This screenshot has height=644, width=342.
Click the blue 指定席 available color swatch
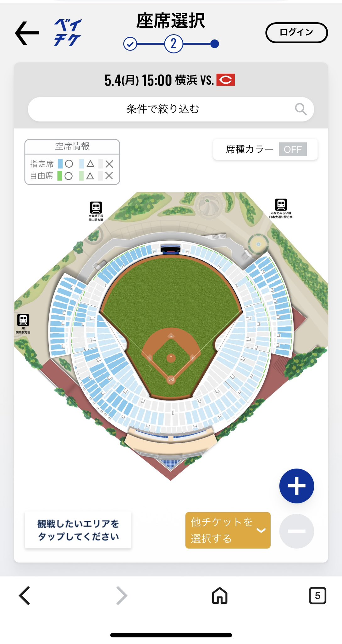pos(60,164)
